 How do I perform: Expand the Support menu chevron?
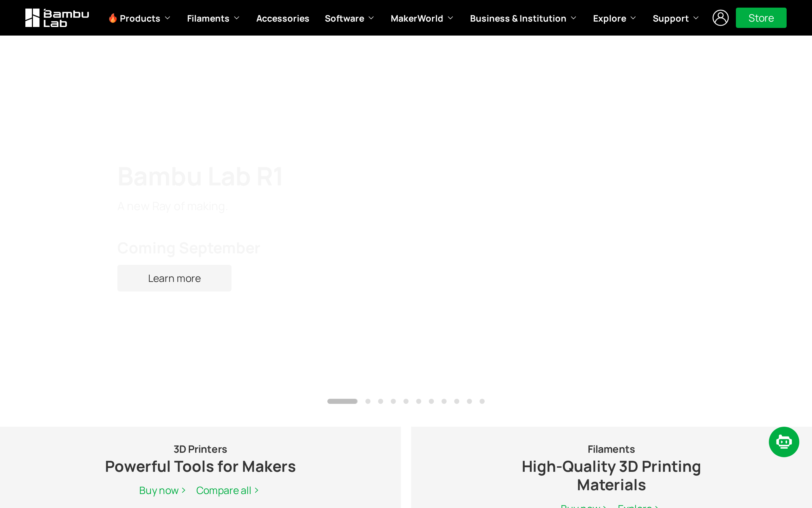click(x=696, y=18)
